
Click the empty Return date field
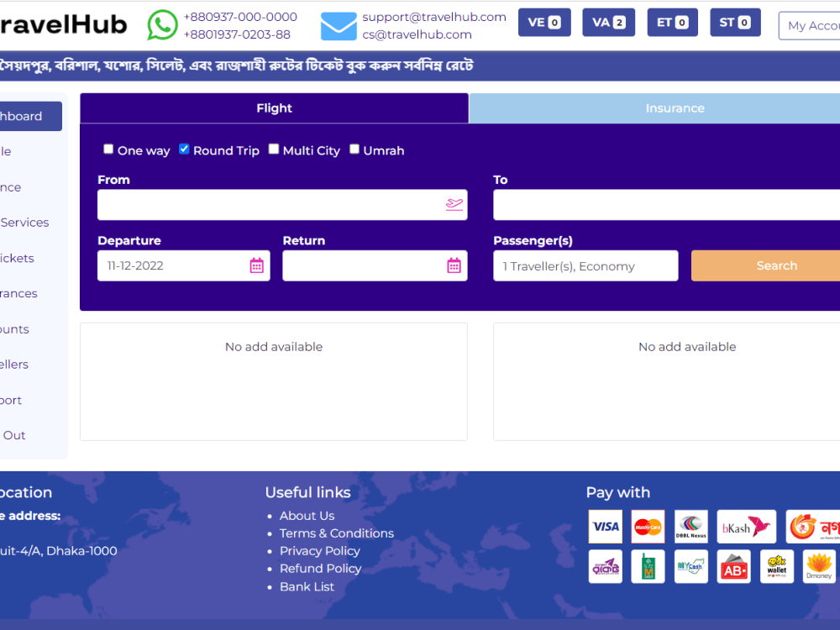coord(375,265)
